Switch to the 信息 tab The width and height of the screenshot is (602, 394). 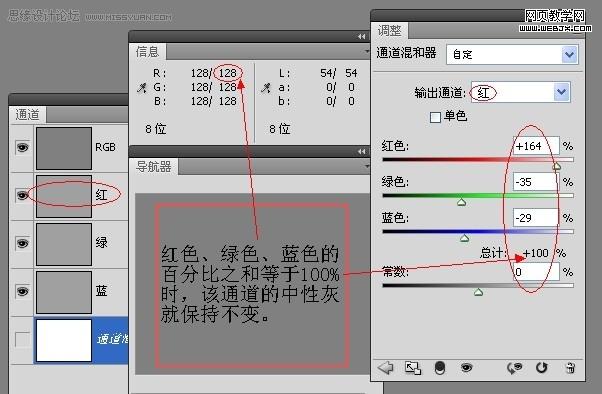coord(147,51)
